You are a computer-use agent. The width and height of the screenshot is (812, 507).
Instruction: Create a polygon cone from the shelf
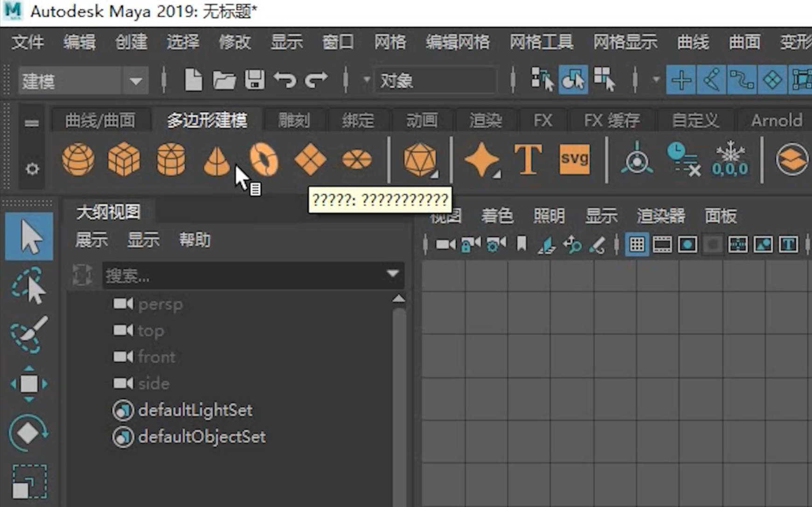216,160
